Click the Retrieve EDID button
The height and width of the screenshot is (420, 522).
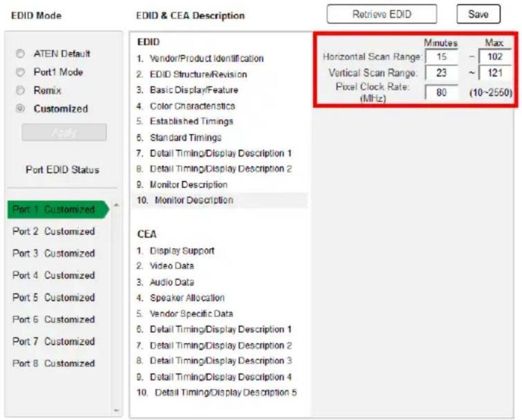coord(382,15)
